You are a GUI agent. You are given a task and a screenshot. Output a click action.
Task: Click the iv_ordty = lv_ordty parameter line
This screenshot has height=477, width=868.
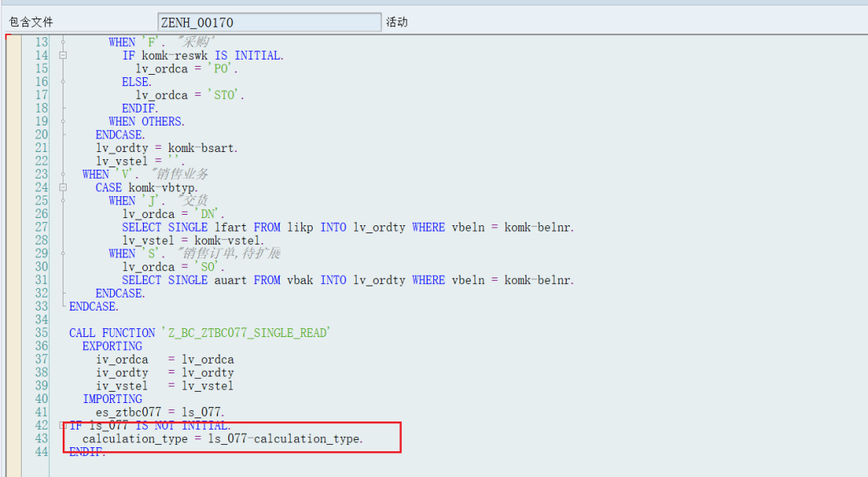coord(165,373)
